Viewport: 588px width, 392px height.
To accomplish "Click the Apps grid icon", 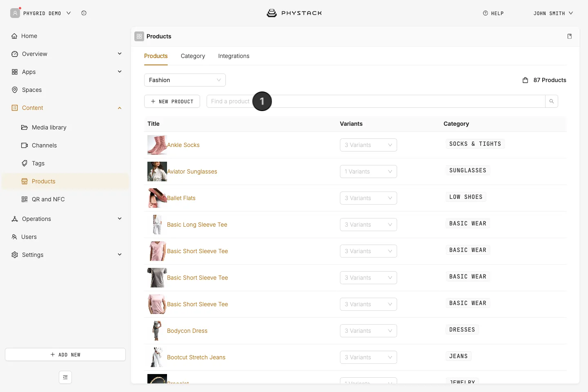I will click(x=15, y=72).
